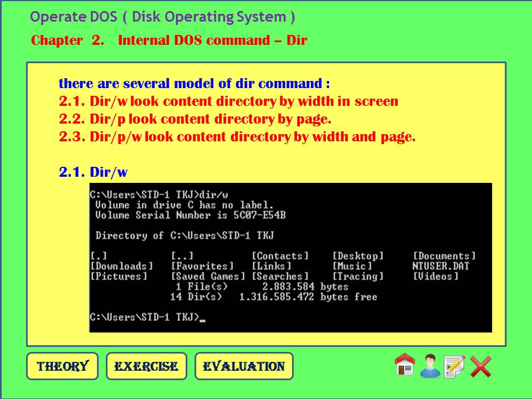Open the notepad with pencil icon
Viewport: 532px width, 399px height.
tap(454, 366)
